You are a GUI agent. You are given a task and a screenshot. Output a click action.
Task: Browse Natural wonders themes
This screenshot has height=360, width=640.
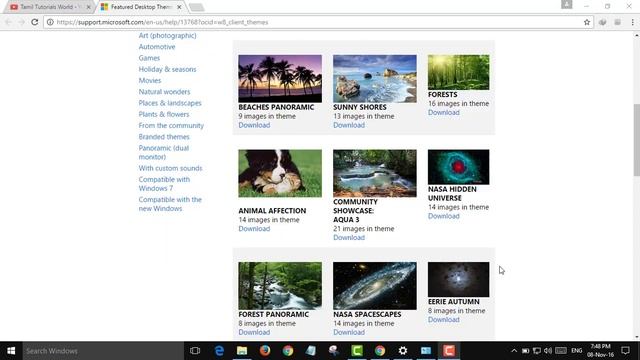(164, 91)
